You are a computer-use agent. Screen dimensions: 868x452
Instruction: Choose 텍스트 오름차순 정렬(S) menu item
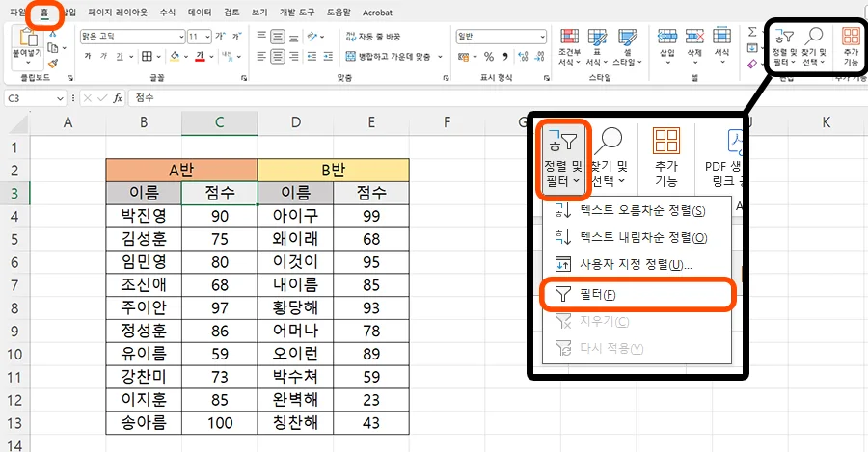click(637, 210)
